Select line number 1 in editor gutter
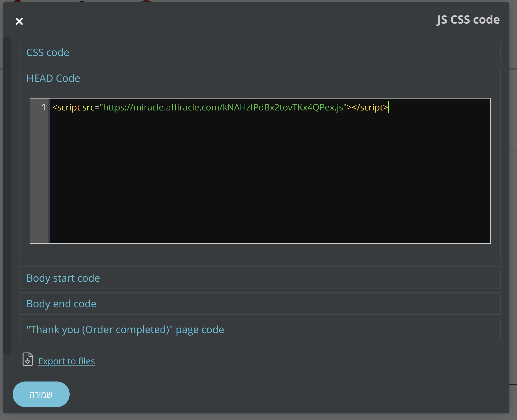This screenshot has height=420, width=517. [44, 107]
